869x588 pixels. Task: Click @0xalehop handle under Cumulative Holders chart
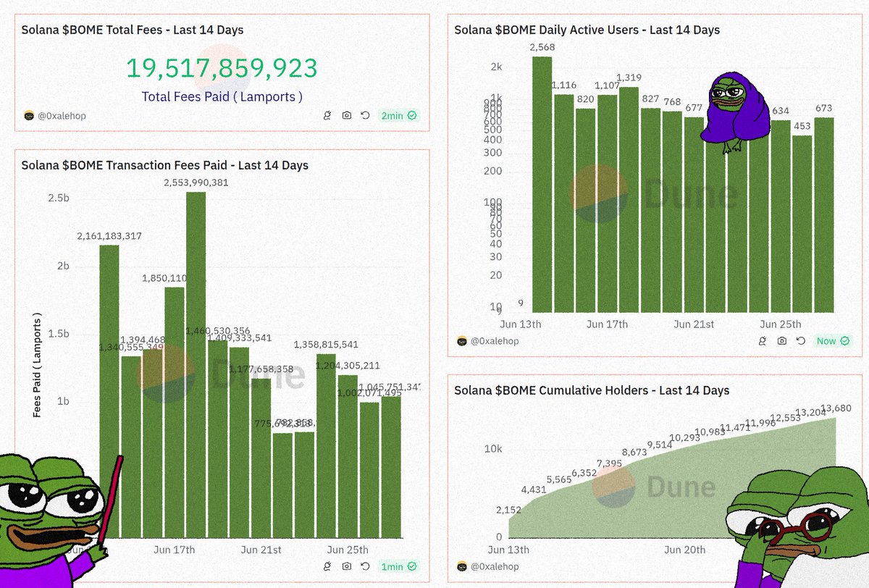point(496,567)
